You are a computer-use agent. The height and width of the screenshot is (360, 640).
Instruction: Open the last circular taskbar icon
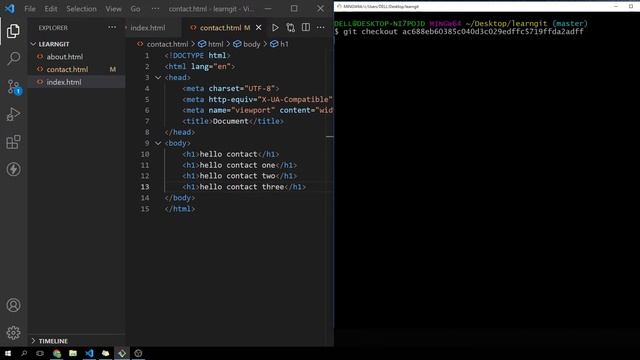pyautogui.click(x=138, y=353)
